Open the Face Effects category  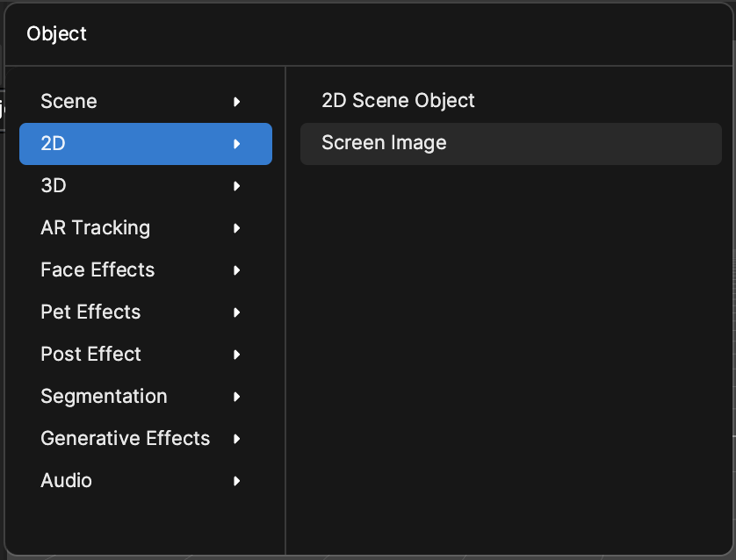tap(146, 270)
